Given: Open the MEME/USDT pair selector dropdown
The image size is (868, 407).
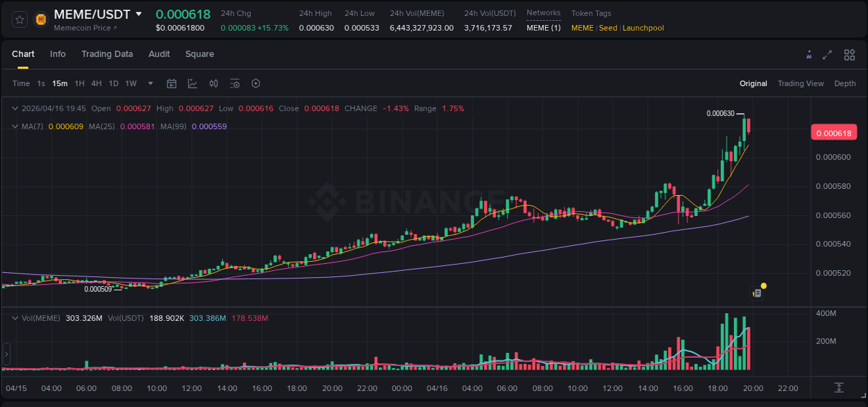Looking at the screenshot, I should tap(140, 14).
